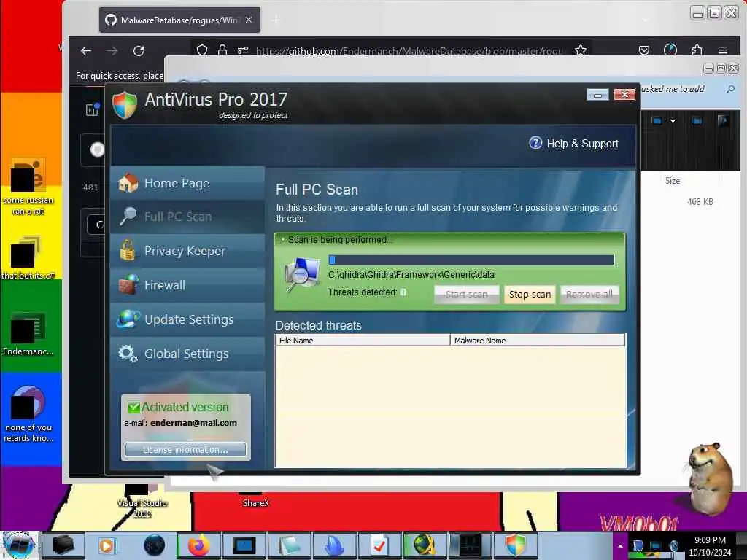This screenshot has height=560, width=747.
Task: Click the magnifier icon beside Full PC Scan
Action: (x=128, y=216)
